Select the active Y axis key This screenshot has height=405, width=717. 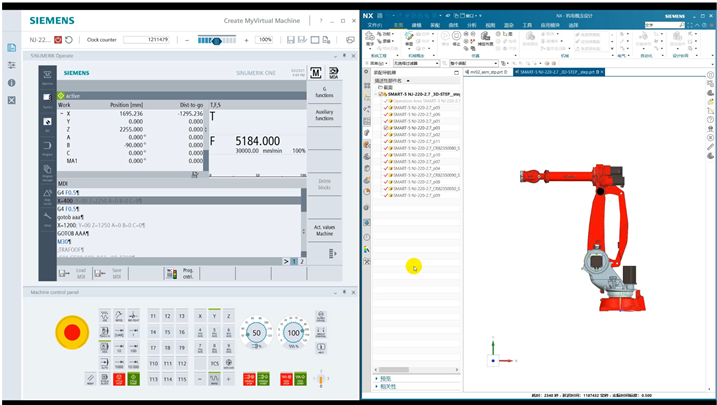(214, 316)
